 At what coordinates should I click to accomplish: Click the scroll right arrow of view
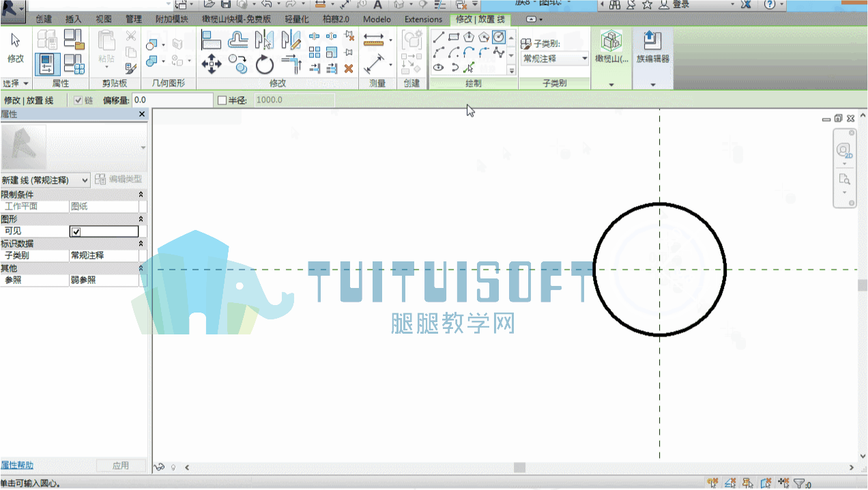coord(852,467)
